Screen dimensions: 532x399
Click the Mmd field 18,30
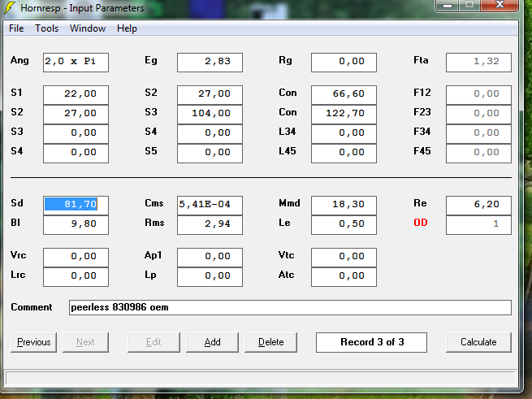344,205
